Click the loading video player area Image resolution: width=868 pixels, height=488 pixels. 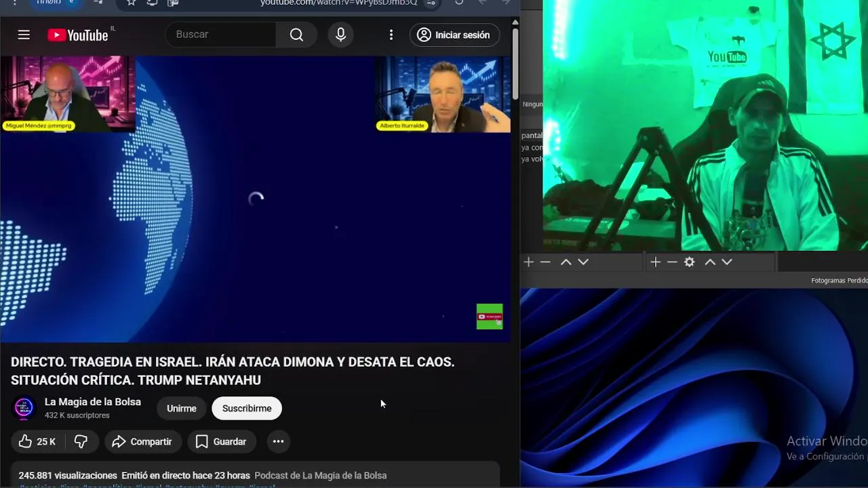[256, 199]
